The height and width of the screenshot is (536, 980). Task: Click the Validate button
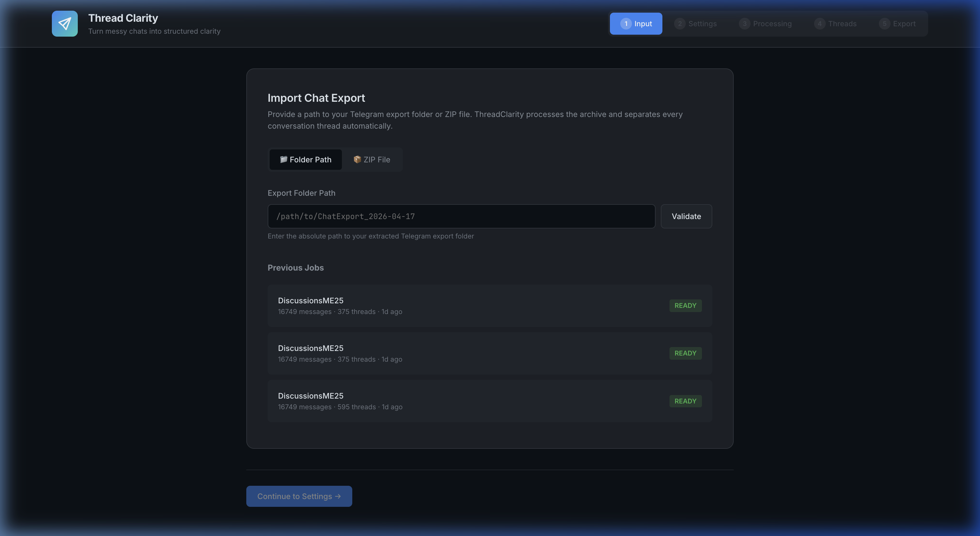pyautogui.click(x=686, y=216)
